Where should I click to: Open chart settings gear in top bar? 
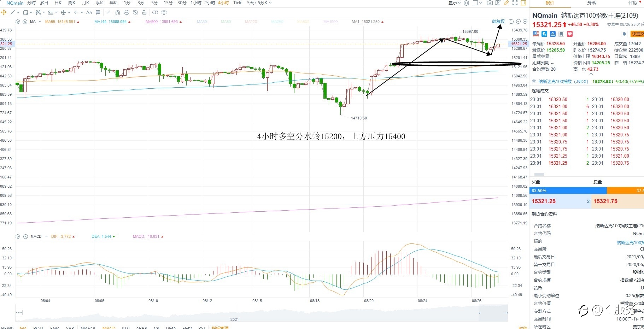coord(467,3)
